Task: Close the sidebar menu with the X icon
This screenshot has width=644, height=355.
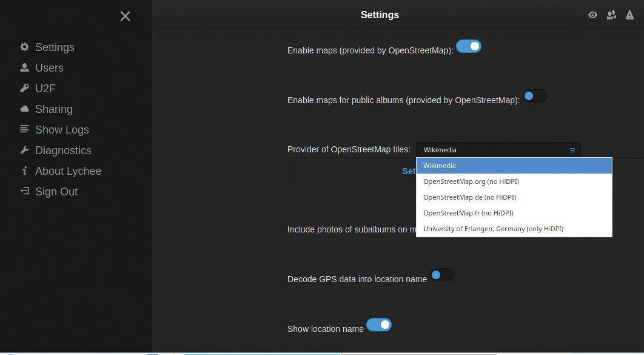Action: [x=126, y=16]
